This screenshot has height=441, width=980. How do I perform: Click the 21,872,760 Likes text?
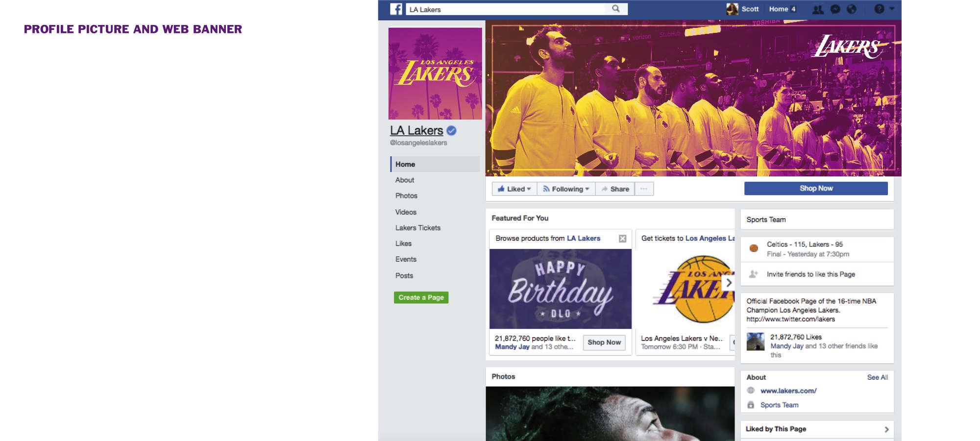(x=796, y=337)
